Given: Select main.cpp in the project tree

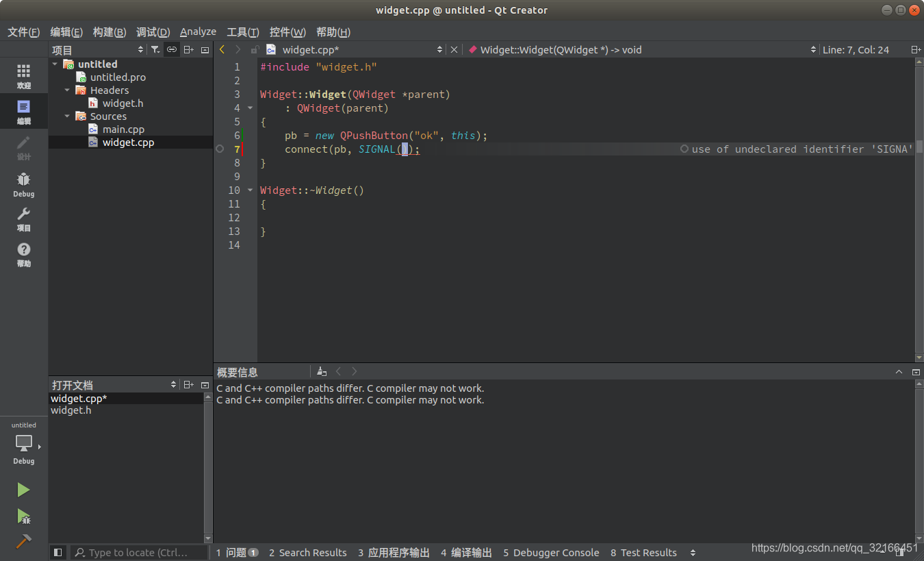Looking at the screenshot, I should (123, 129).
